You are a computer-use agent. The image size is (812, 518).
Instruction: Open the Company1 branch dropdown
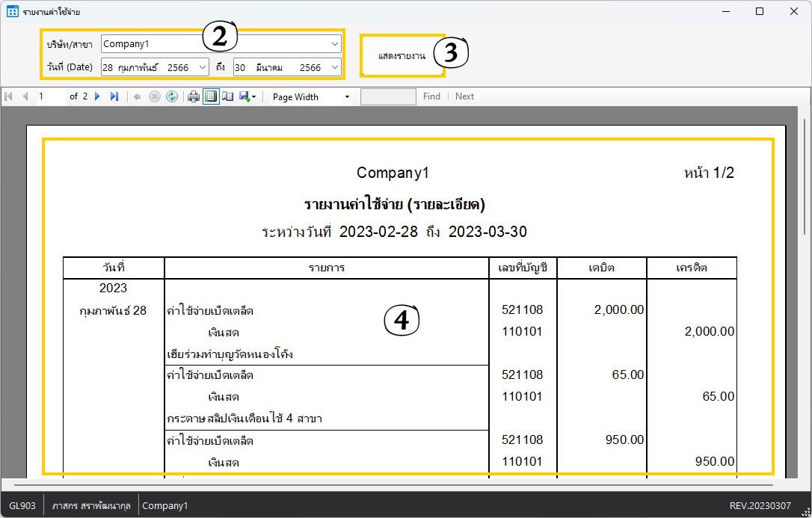click(334, 44)
